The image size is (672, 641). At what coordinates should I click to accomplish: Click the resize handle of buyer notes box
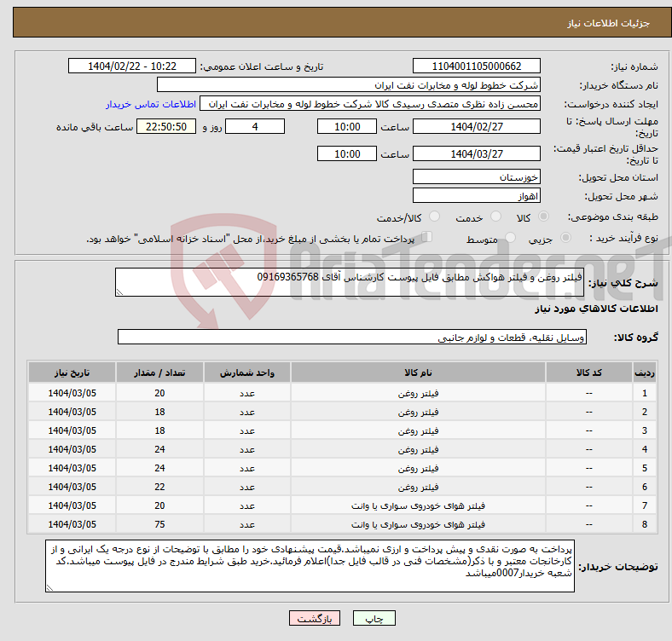click(49, 588)
